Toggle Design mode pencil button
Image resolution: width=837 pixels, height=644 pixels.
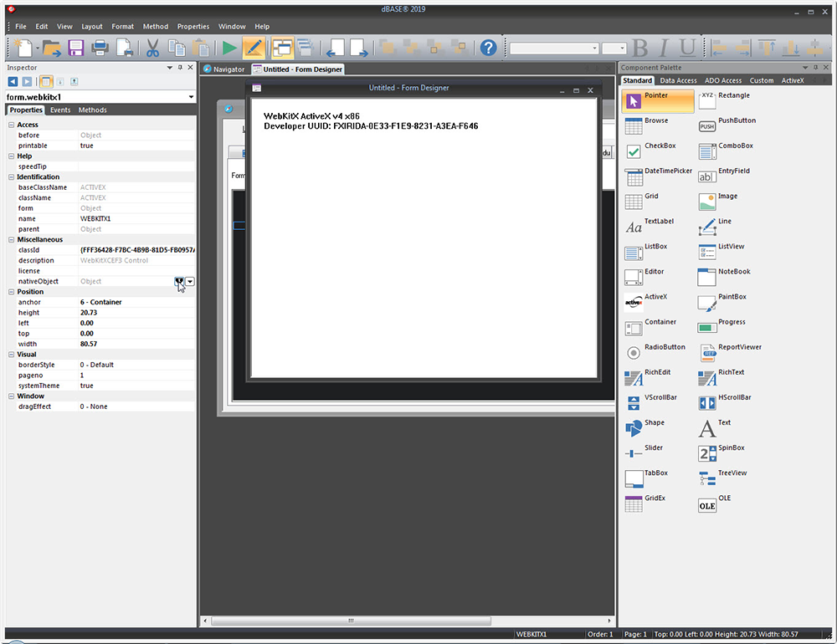[254, 48]
